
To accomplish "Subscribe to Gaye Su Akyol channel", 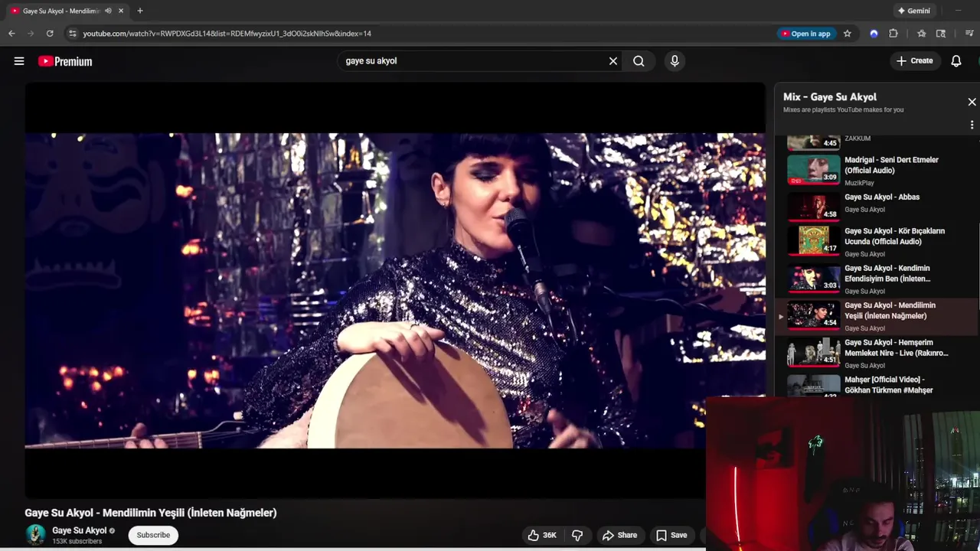I will [x=153, y=535].
